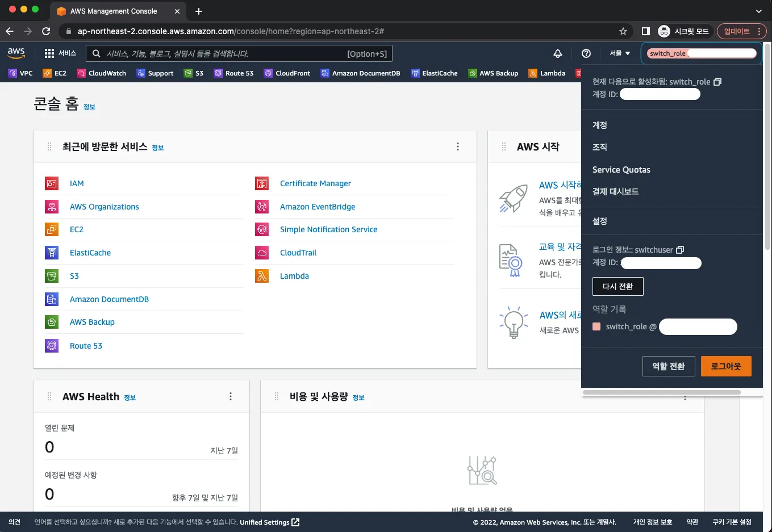Click the browser address bar URL
The image size is (772, 532).
[231, 31]
